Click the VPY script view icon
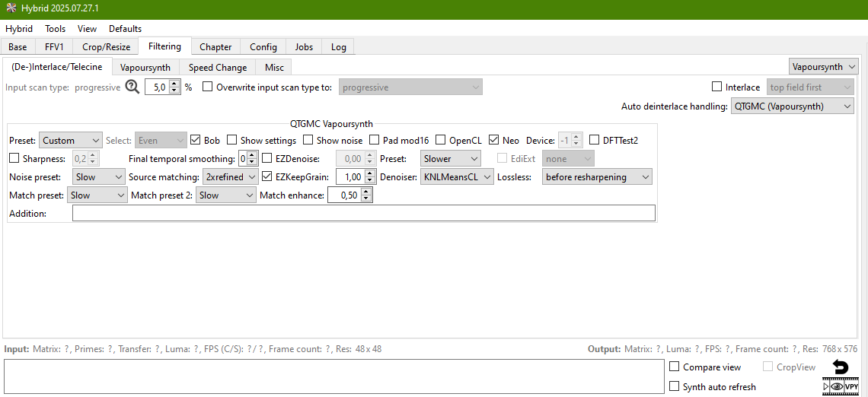The width and height of the screenshot is (868, 397). click(850, 386)
